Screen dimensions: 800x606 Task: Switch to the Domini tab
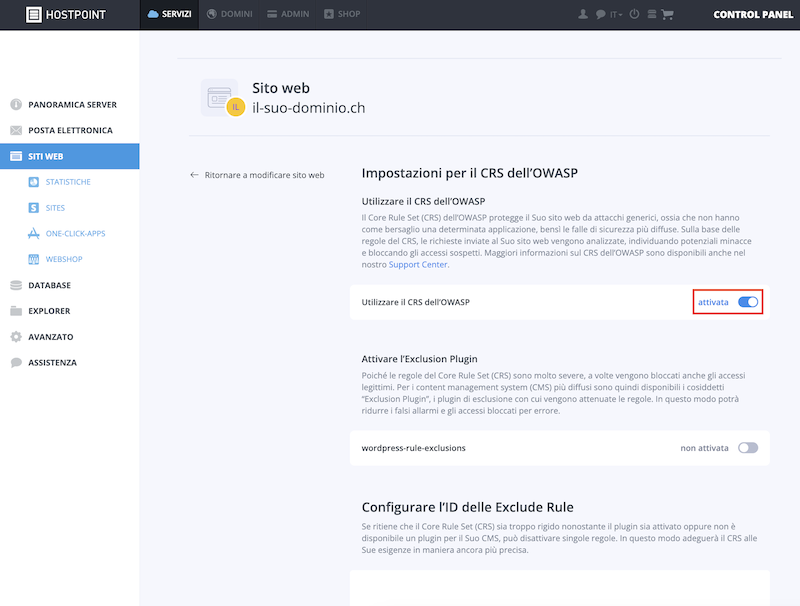(x=230, y=14)
